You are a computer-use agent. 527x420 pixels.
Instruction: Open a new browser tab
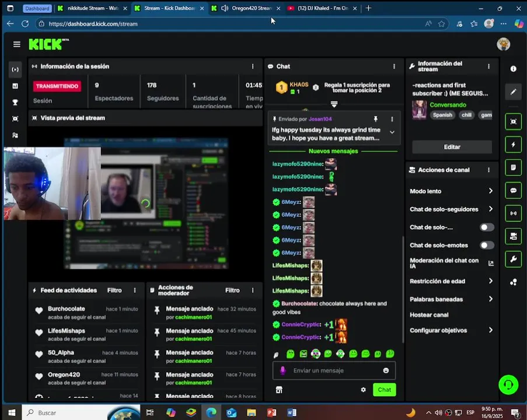368,8
